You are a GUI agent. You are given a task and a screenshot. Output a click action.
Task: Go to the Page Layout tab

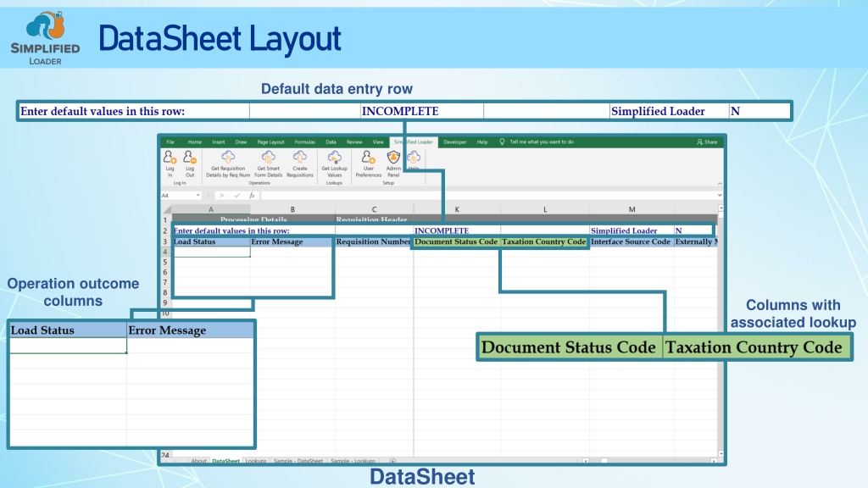270,142
